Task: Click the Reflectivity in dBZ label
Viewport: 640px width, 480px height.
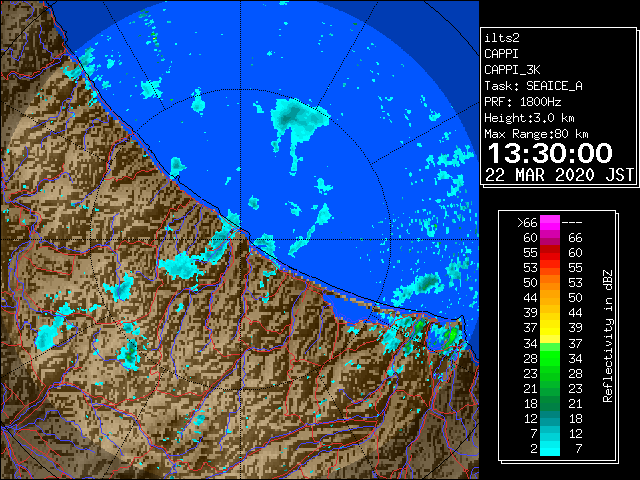Action: coord(608,336)
